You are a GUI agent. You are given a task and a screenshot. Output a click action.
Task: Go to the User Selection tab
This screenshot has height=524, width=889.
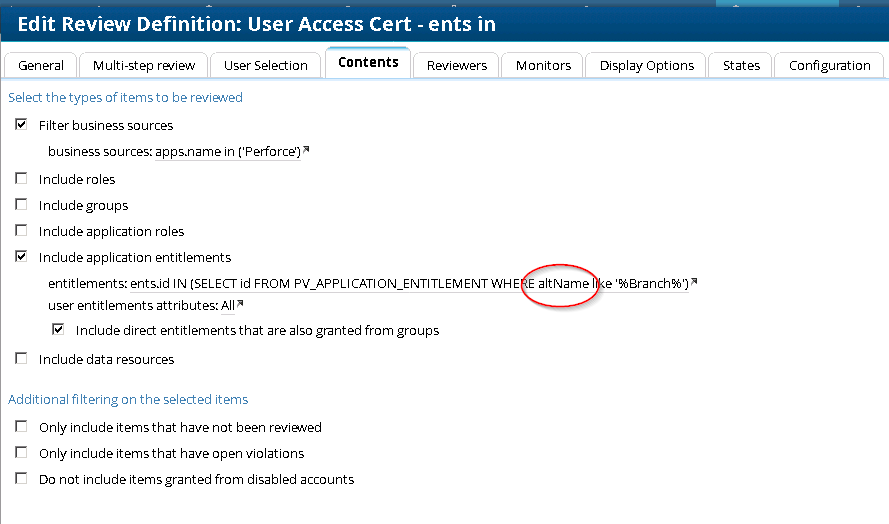coord(265,65)
